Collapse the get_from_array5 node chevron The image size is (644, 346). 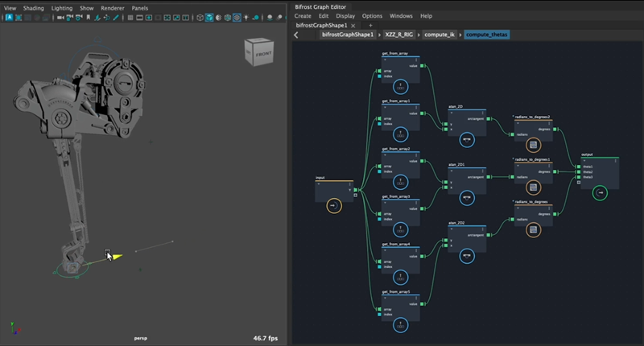385,298
